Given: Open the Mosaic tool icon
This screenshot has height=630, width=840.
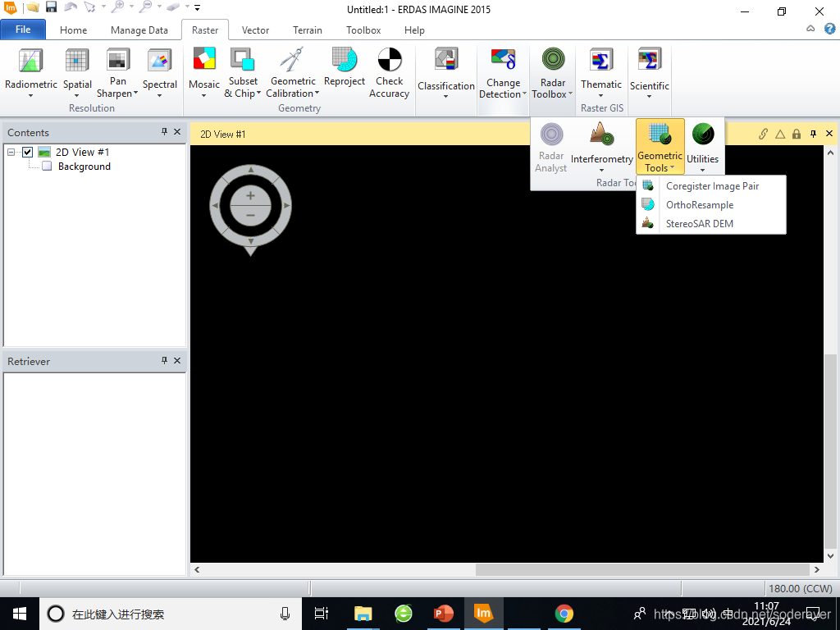Looking at the screenshot, I should tap(204, 59).
